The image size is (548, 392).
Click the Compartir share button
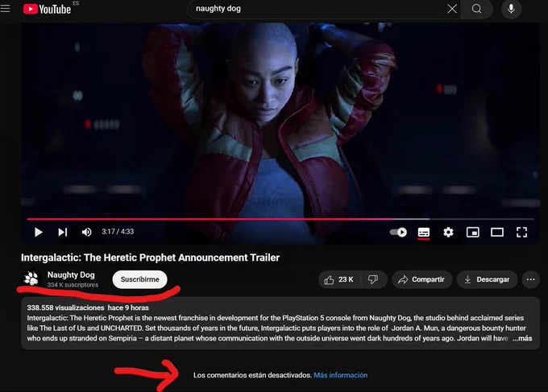421,279
